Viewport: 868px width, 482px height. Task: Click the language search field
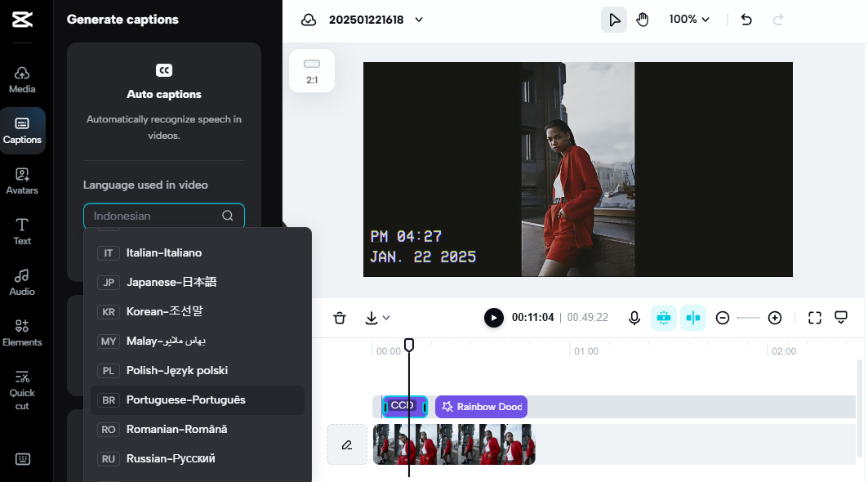(164, 216)
